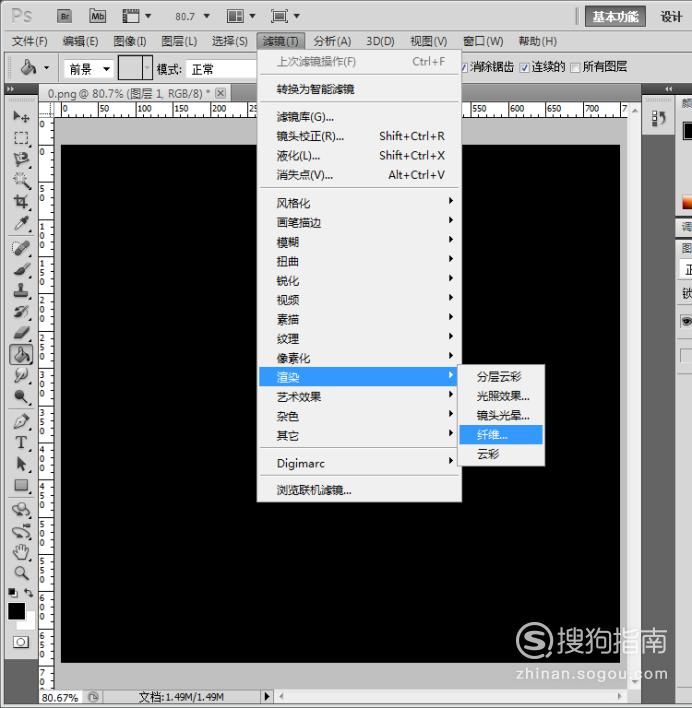Select the Dodge tool
Screen dimensions: 692x708
(21, 397)
